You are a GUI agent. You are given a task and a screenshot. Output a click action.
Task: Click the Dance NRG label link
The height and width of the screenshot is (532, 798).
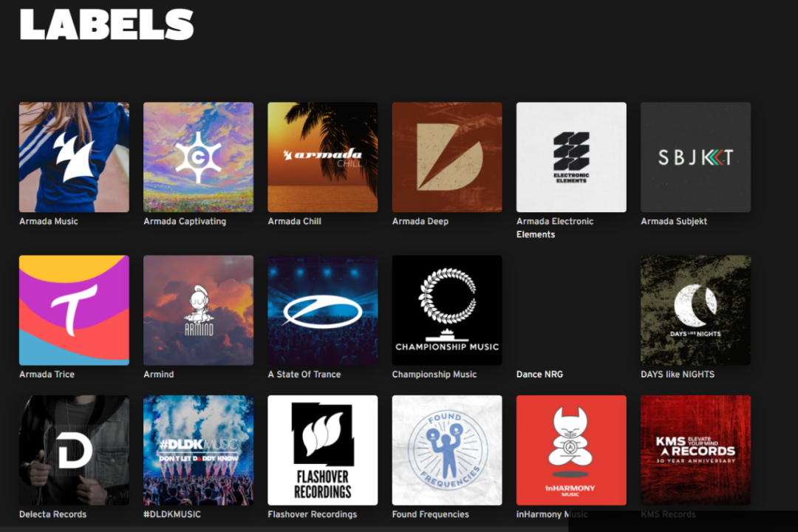point(539,374)
